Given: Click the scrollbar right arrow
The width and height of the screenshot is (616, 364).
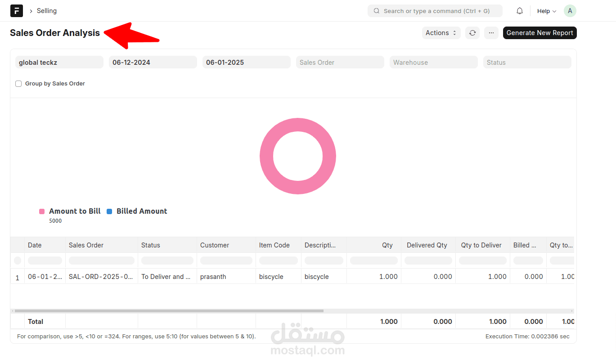Looking at the screenshot, I should tap(572, 311).
